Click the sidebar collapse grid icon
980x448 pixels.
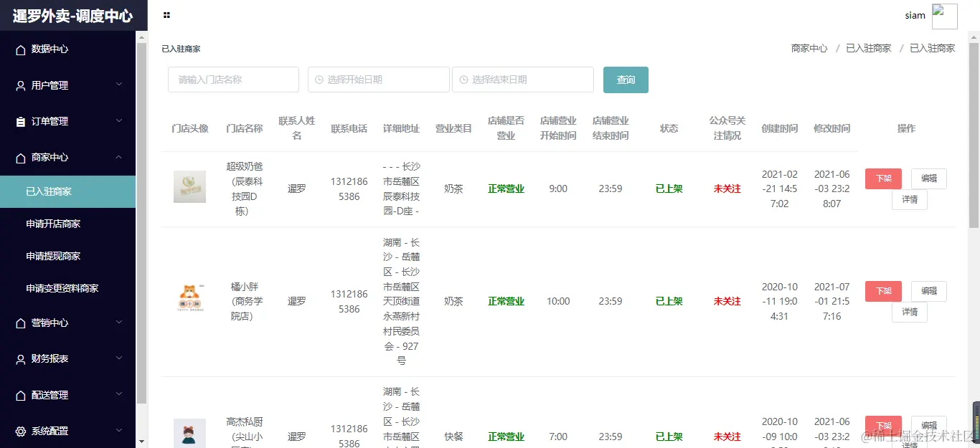167,15
